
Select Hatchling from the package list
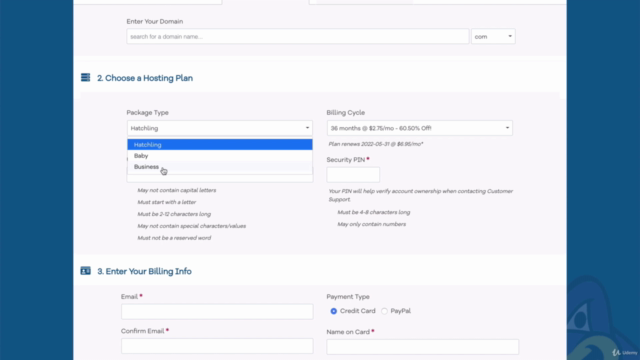click(220, 144)
